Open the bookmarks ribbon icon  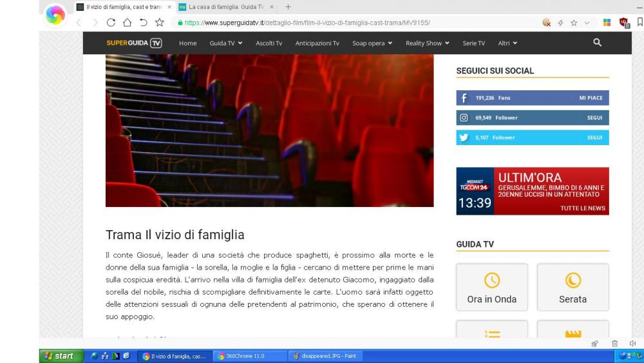[640, 22]
